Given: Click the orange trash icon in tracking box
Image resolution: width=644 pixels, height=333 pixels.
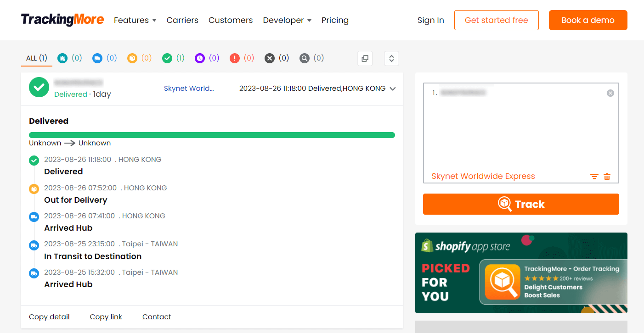Looking at the screenshot, I should [x=607, y=177].
